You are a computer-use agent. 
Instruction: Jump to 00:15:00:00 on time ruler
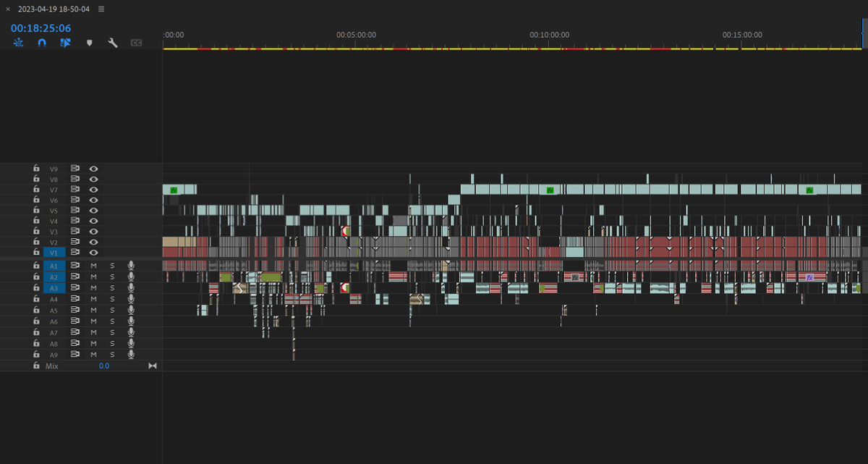742,35
